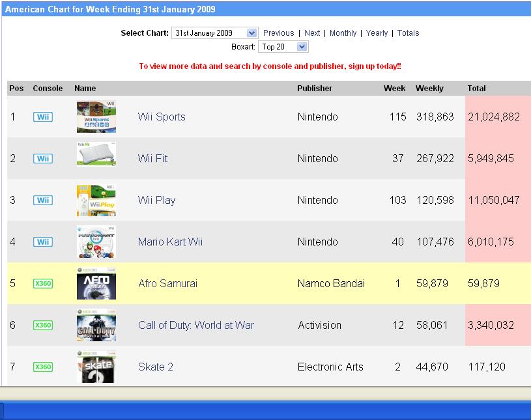Click the weekly sales value 58,061

coord(432,325)
